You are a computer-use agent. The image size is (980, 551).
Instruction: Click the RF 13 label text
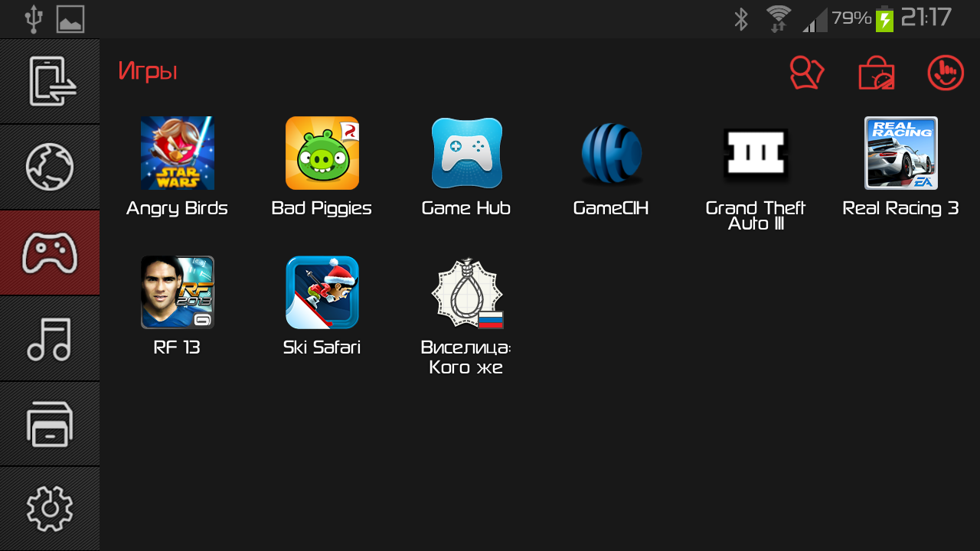(177, 347)
